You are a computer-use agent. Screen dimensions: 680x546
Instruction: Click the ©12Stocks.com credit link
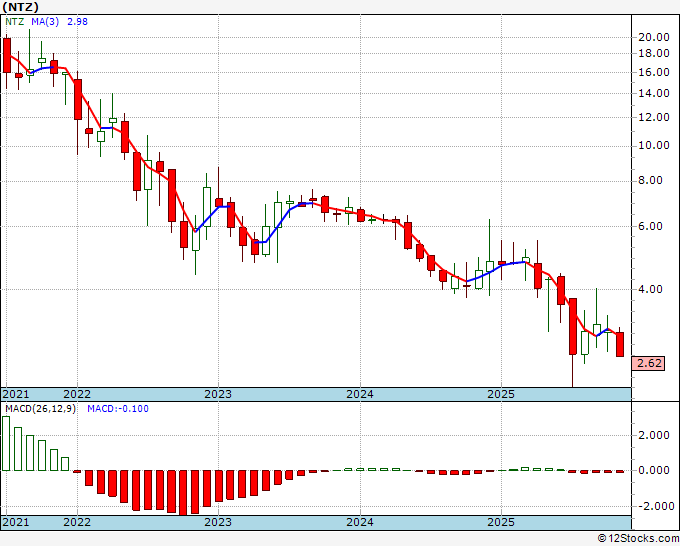(638, 539)
